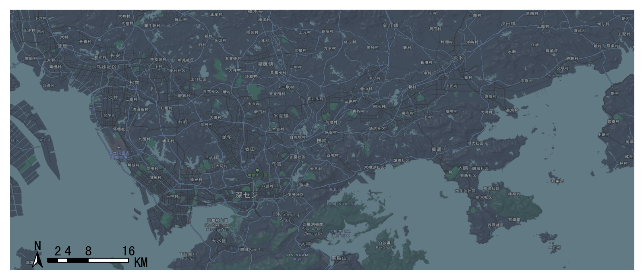Click the 阿娘坪 label

click(x=552, y=51)
